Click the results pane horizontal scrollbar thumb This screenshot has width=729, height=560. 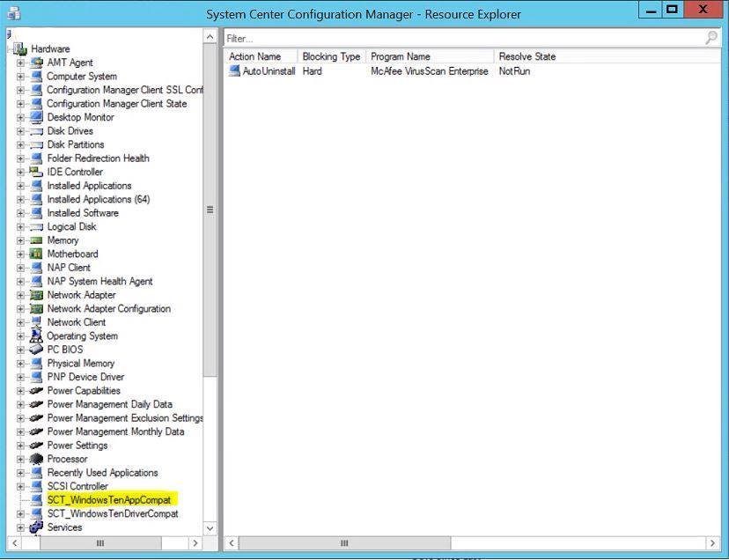tap(344, 542)
